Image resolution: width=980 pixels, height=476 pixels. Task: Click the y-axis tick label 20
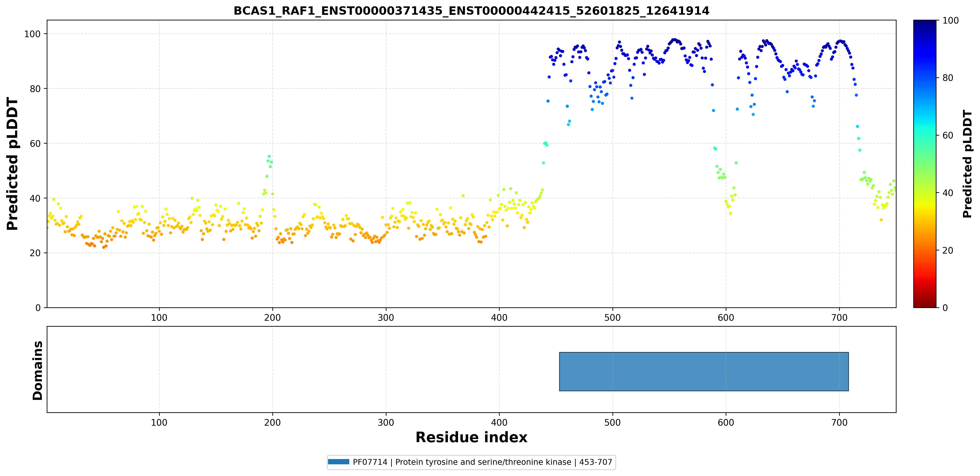[35, 253]
